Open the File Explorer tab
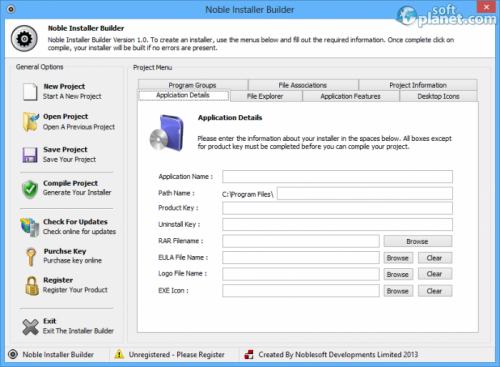 tap(265, 96)
